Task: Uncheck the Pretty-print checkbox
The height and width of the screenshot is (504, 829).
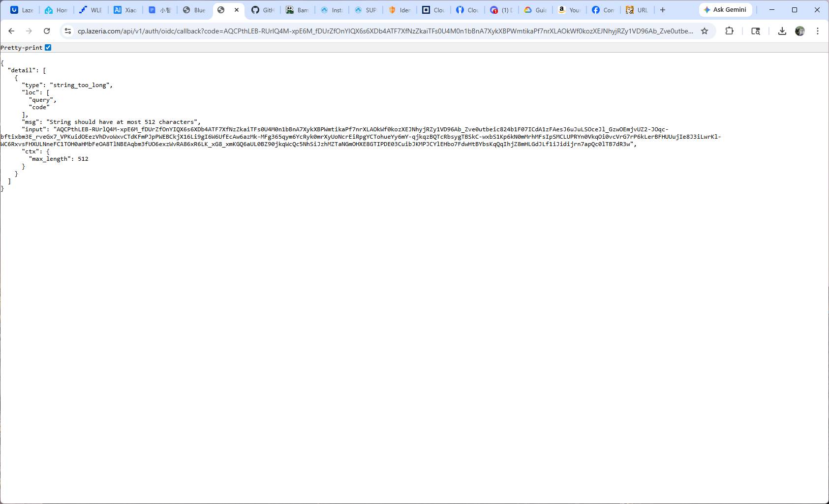Action: (x=48, y=48)
